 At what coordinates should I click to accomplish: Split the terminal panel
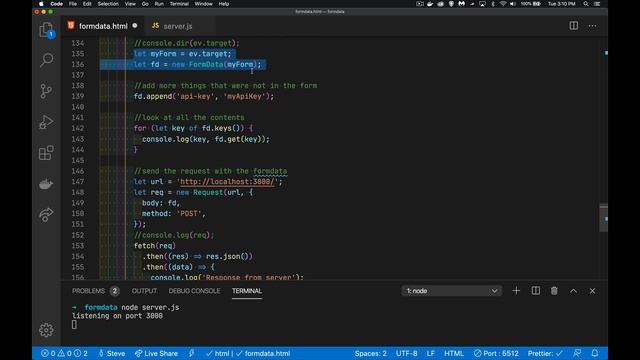click(x=536, y=291)
